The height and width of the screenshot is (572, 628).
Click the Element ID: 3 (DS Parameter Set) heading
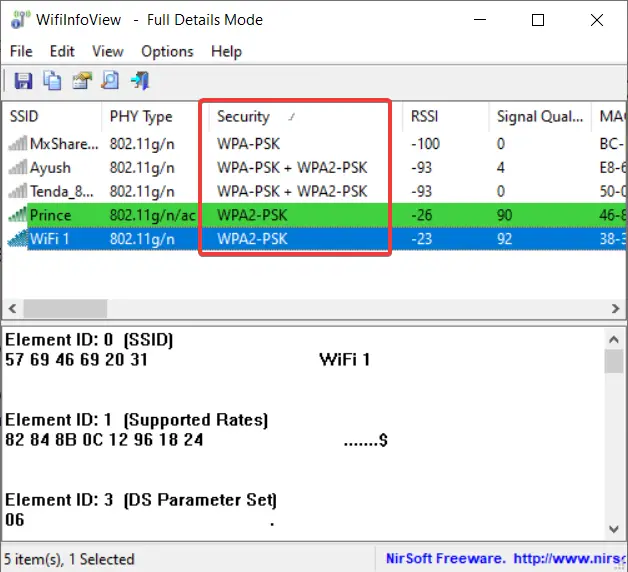[x=141, y=500]
